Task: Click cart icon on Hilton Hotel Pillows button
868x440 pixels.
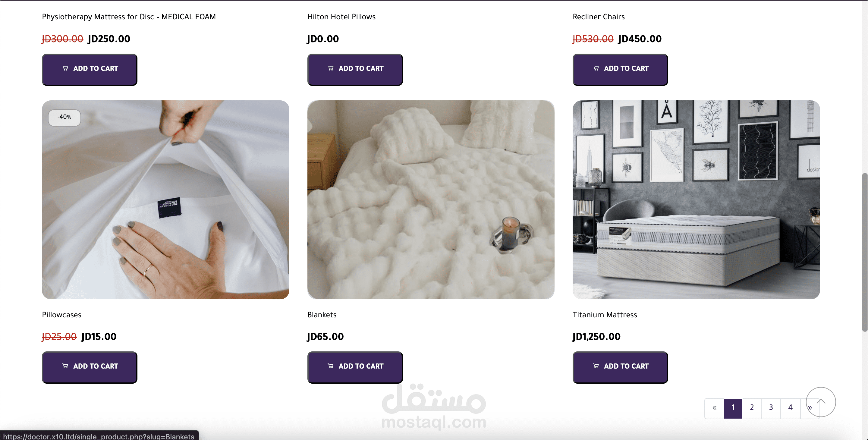Action: tap(331, 68)
